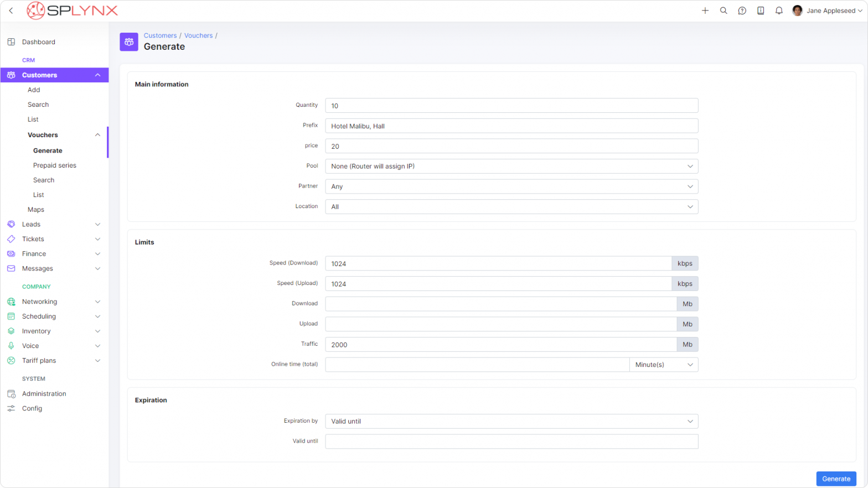This screenshot has width=868, height=488.
Task: Open Jane Appleseed user menu
Action: click(828, 11)
